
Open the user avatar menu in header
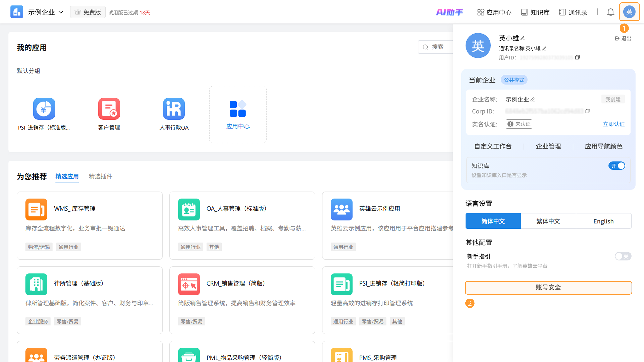tap(629, 12)
